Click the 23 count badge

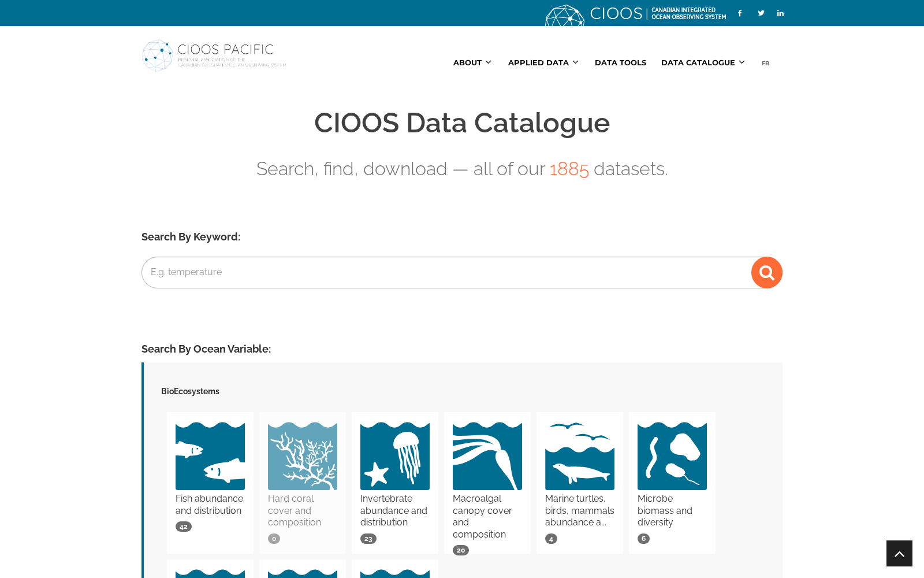(x=368, y=539)
